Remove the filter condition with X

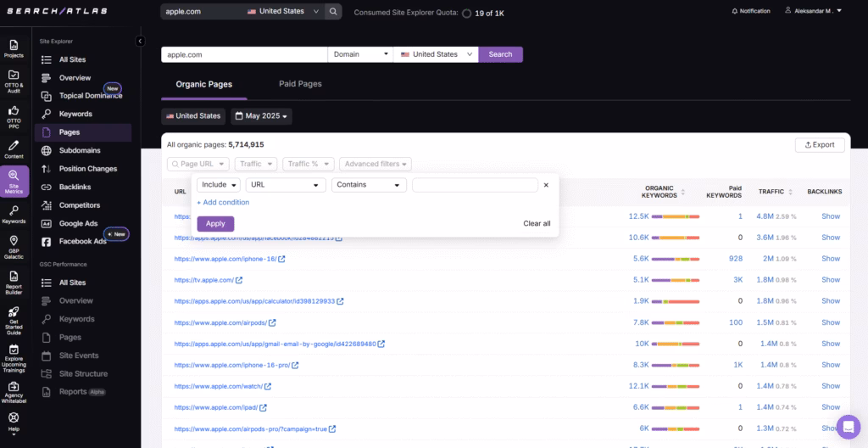click(546, 185)
